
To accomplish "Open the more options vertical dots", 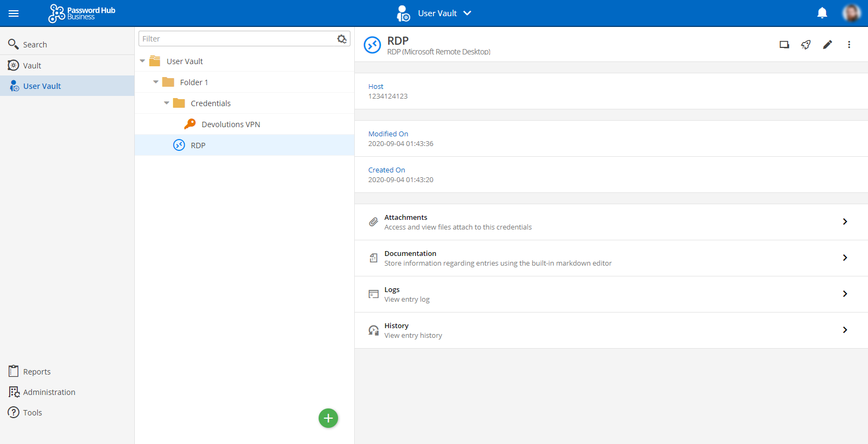I will tap(849, 45).
